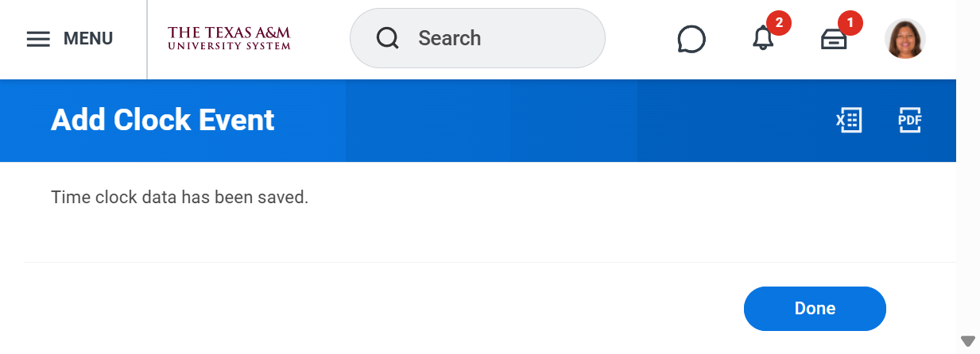980x354 pixels.
Task: Open the hamburger menu icon
Action: click(x=38, y=39)
